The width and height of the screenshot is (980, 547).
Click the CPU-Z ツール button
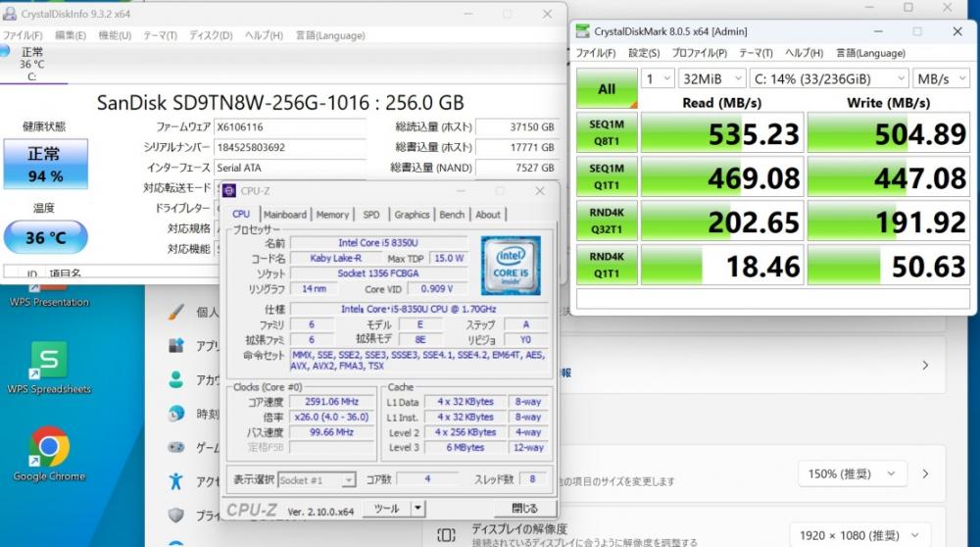(x=386, y=508)
